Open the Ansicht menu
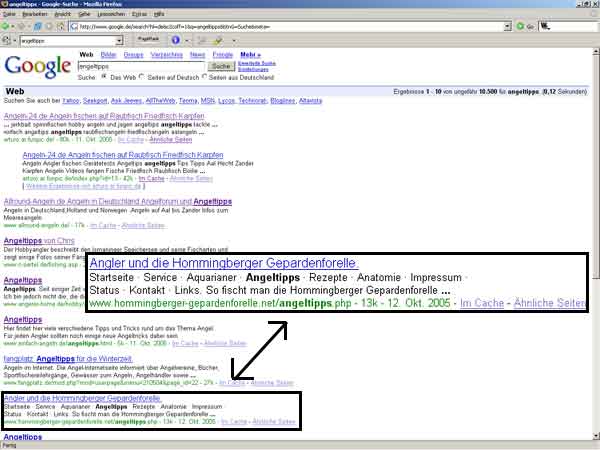This screenshot has height=450, width=600. [62, 14]
